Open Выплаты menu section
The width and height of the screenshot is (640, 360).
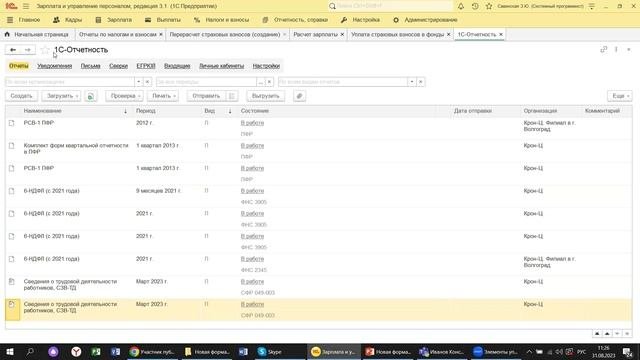[163, 20]
